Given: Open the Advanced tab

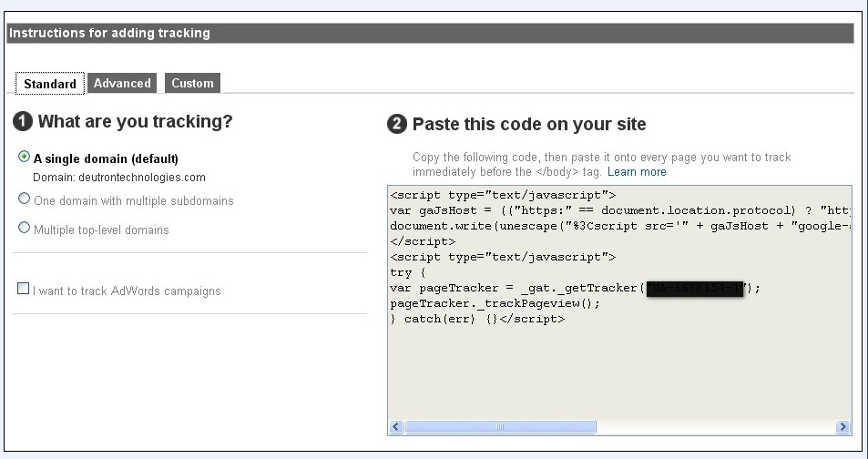Looking at the screenshot, I should pos(122,83).
